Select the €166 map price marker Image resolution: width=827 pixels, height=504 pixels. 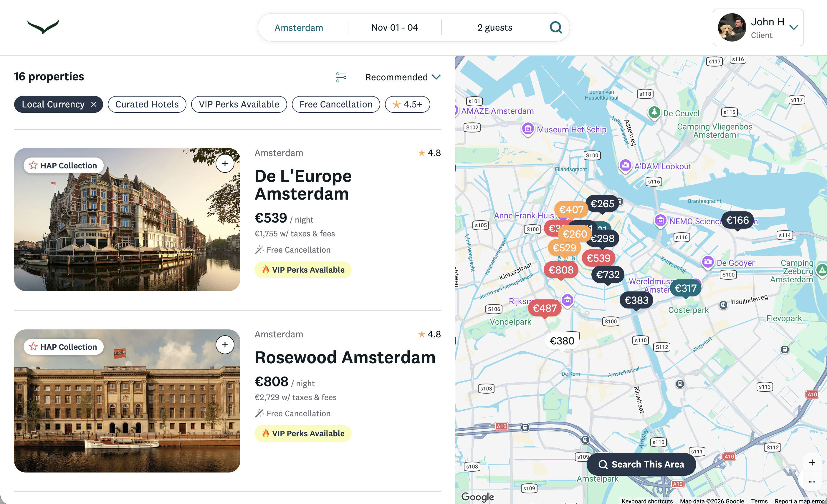pyautogui.click(x=737, y=220)
